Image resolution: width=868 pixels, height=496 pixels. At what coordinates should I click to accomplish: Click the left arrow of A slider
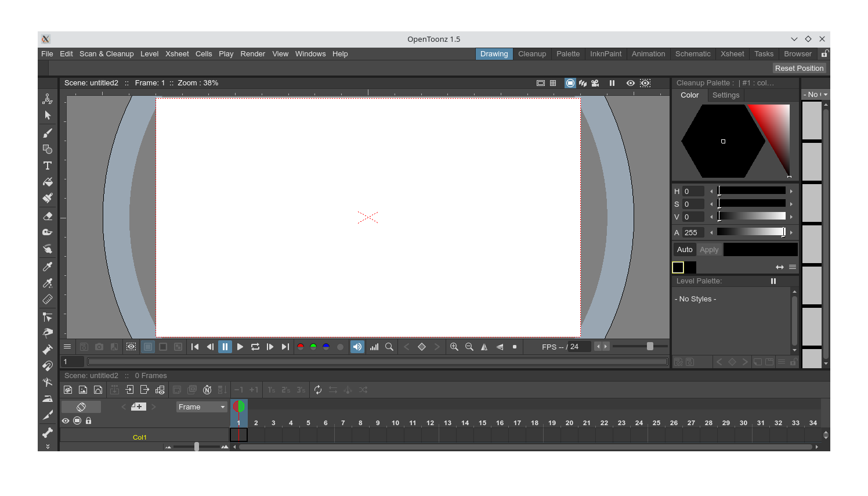(712, 232)
